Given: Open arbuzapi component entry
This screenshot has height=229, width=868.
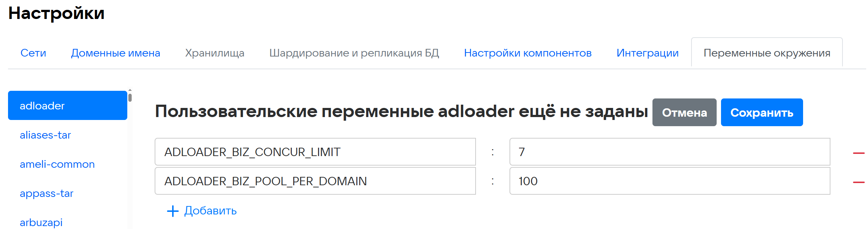Looking at the screenshot, I should tap(41, 222).
